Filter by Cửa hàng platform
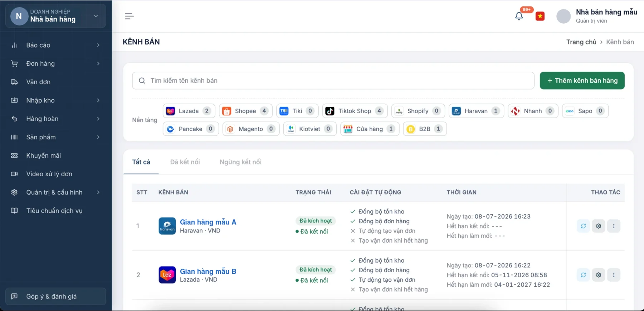 [x=370, y=129]
